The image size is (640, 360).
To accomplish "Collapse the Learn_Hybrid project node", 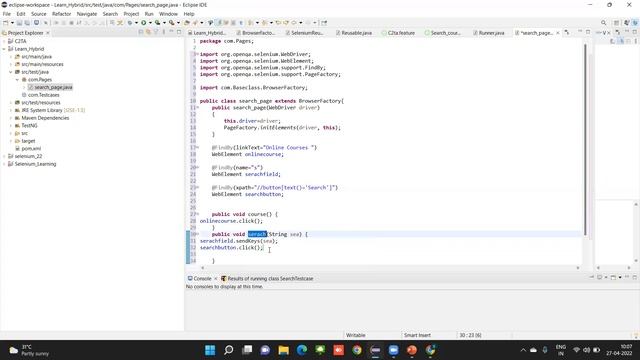I will tap(4, 49).
